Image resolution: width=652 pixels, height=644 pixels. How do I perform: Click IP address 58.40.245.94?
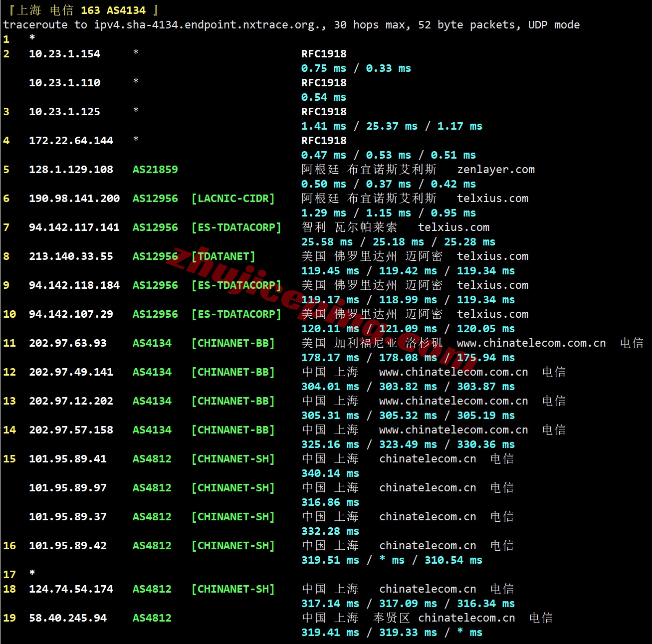coord(68,618)
